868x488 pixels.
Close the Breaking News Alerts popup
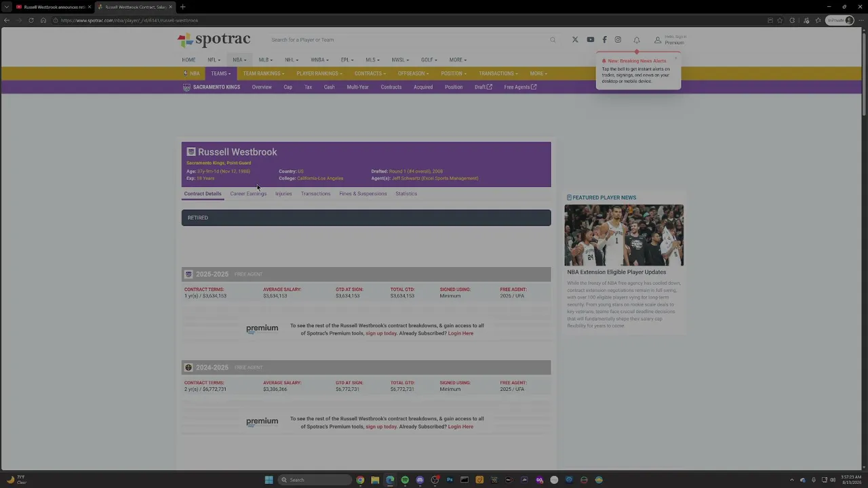tap(675, 58)
